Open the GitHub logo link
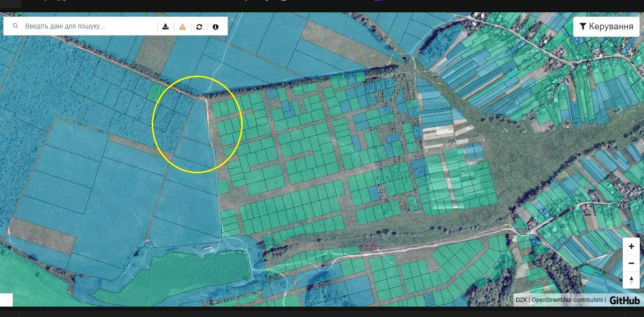 point(624,300)
